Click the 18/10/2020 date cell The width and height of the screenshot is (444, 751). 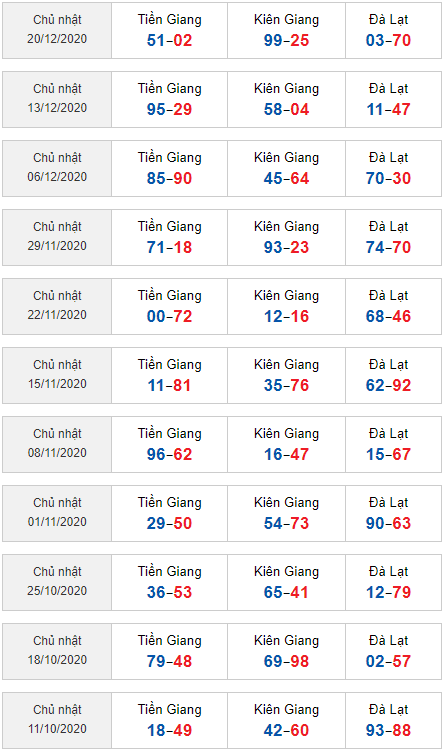57,651
